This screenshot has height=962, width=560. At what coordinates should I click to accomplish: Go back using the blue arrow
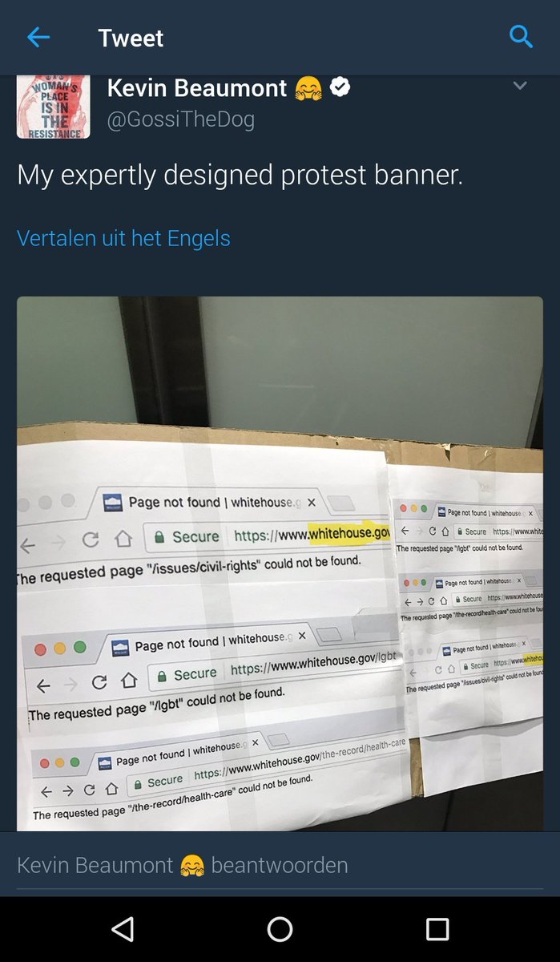pyautogui.click(x=38, y=37)
